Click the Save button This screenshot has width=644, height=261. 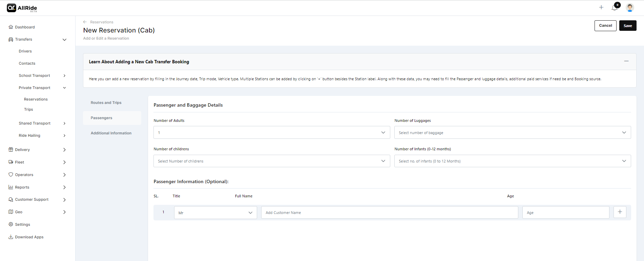pyautogui.click(x=627, y=26)
